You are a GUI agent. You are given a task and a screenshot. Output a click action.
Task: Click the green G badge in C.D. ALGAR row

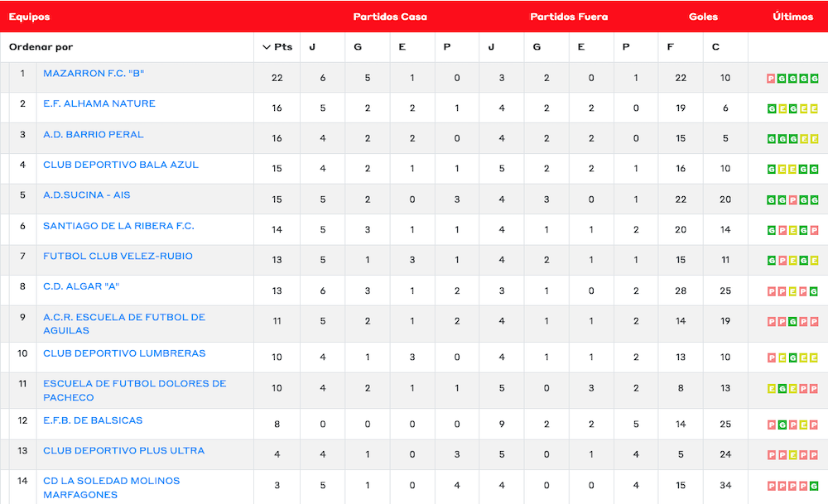(814, 292)
